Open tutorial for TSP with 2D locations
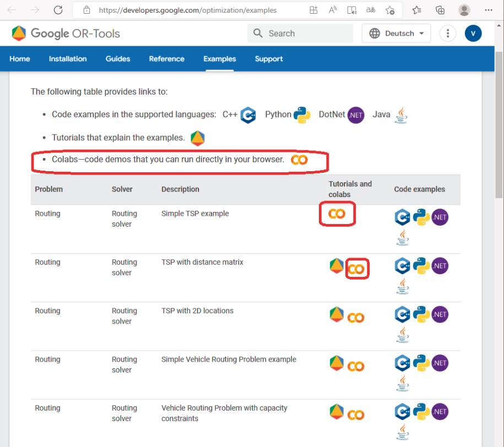The width and height of the screenshot is (504, 447). click(x=337, y=314)
